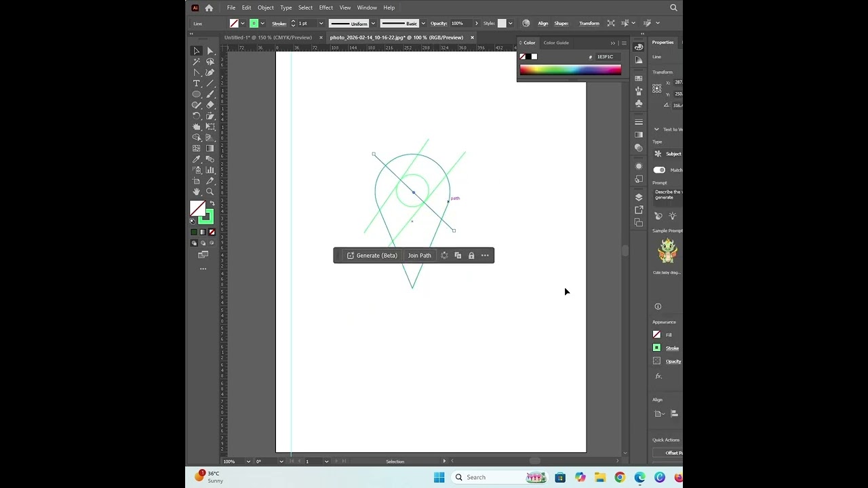Screen dimensions: 868x488
Task: Switch to Color fill mode button
Action: tap(194, 232)
